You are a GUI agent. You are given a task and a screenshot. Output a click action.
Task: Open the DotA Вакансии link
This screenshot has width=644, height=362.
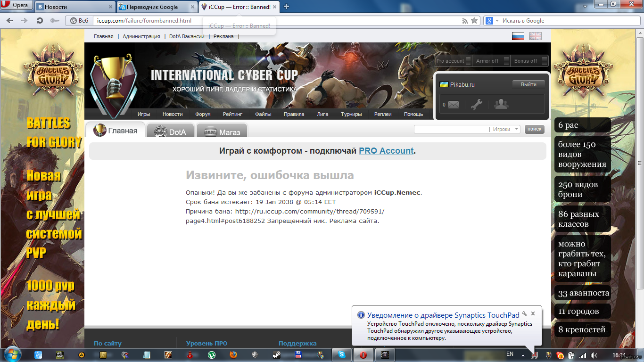tap(187, 36)
